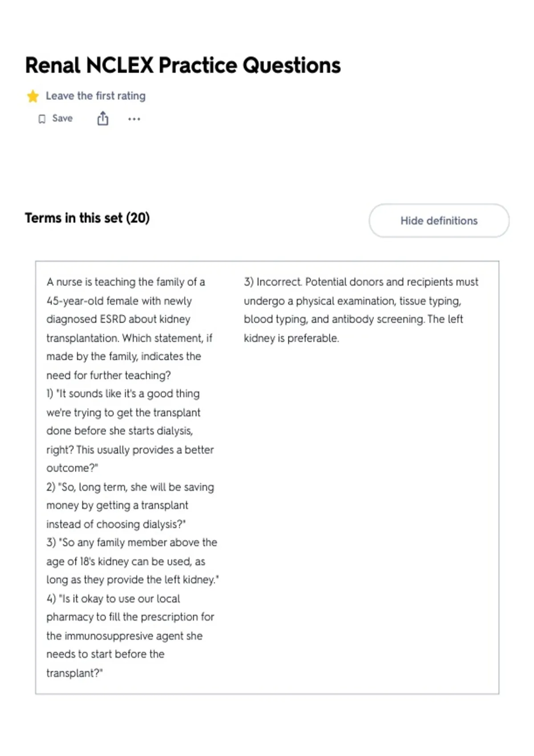Click the yellow rating star icon
Viewport: 534px width, 756px height.
click(x=33, y=96)
